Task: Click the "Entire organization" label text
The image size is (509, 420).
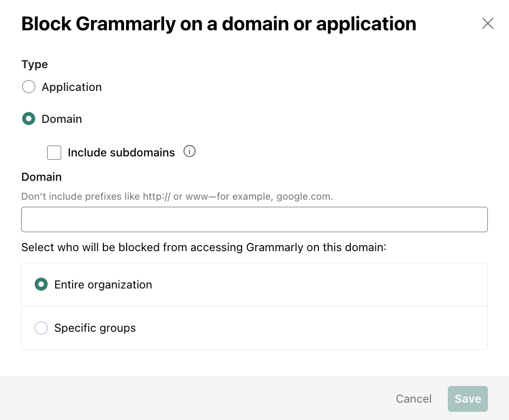Action: point(103,285)
